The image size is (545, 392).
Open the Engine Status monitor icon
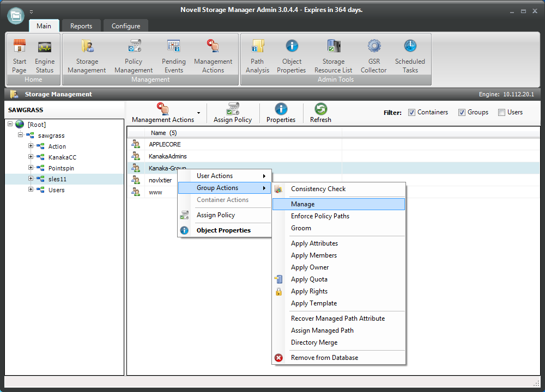(45, 56)
